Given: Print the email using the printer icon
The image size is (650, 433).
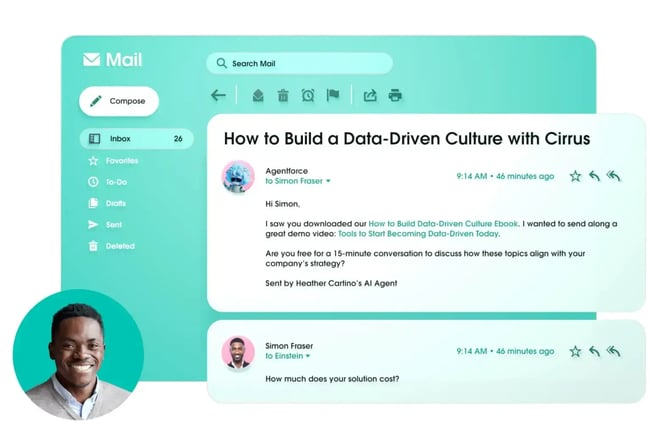Looking at the screenshot, I should (x=395, y=96).
